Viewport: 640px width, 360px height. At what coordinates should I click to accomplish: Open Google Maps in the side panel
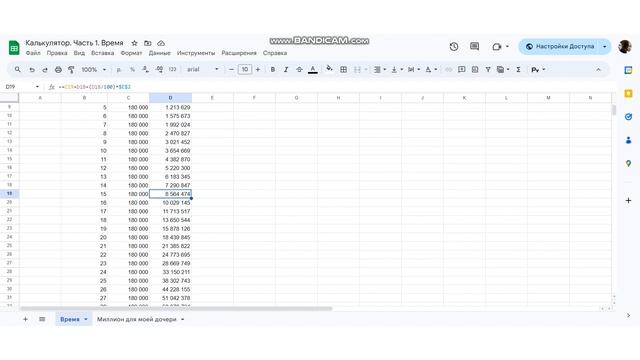[629, 163]
